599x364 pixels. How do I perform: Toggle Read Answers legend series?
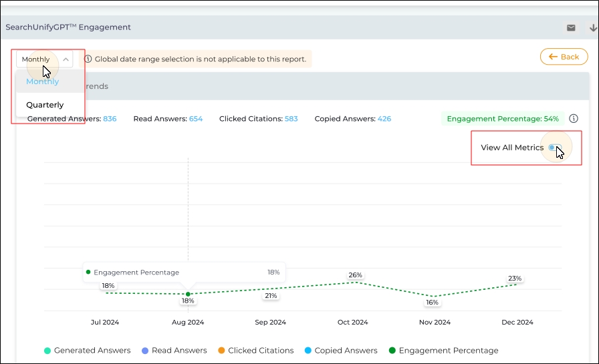174,351
